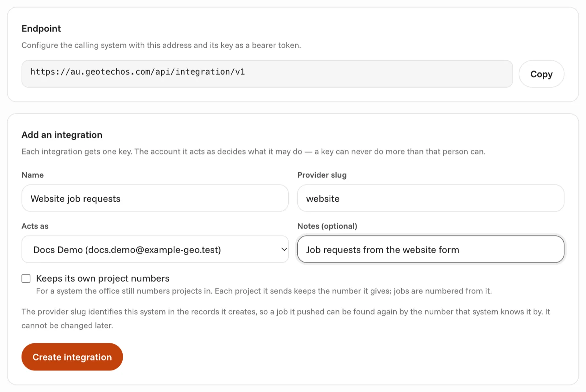Click the 'Add an integration' heading
The height and width of the screenshot is (392, 586).
coord(62,135)
